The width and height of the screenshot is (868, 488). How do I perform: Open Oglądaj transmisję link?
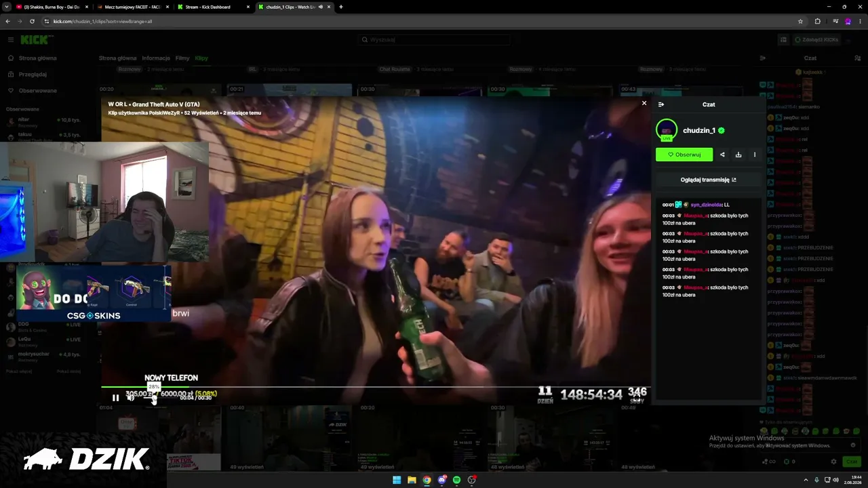pos(708,180)
